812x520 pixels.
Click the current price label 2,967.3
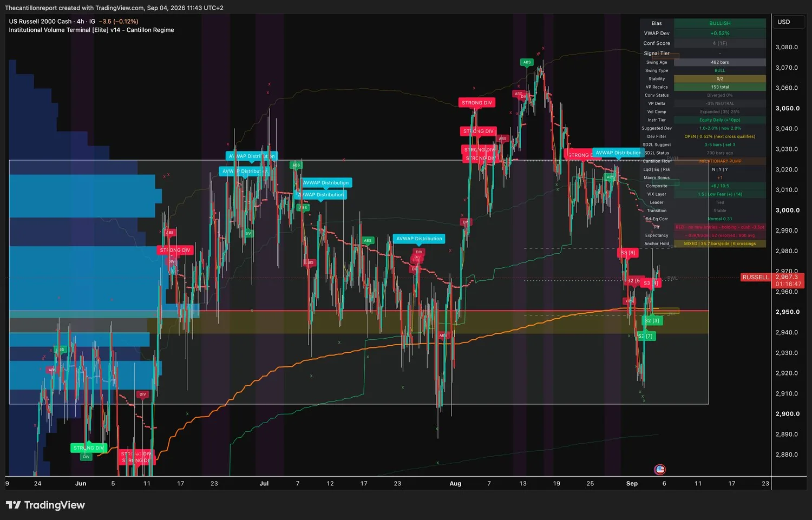coord(787,277)
